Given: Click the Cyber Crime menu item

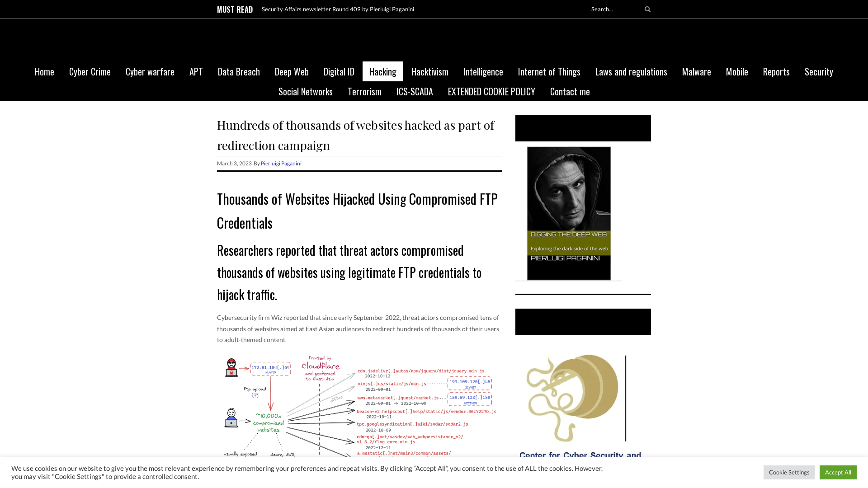Looking at the screenshot, I should click(x=90, y=71).
